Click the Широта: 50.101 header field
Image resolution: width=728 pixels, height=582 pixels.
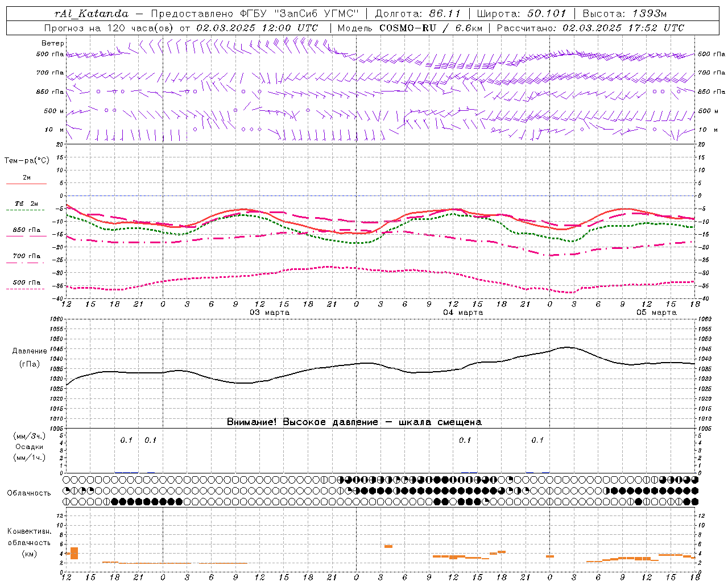coord(522,14)
